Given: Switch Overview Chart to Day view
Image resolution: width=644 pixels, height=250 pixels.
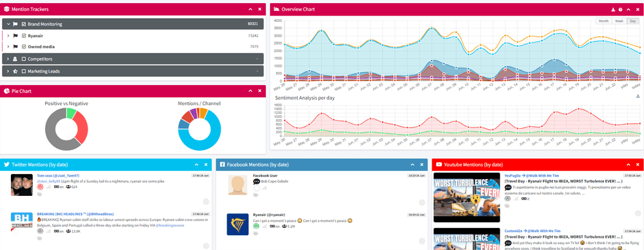Looking at the screenshot, I should click(x=633, y=21).
